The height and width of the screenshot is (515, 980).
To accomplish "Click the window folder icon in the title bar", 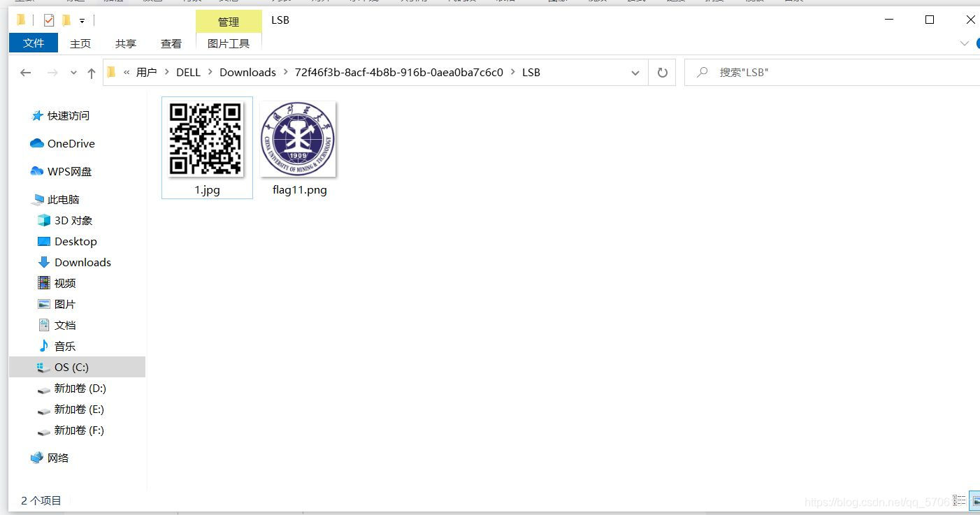I will pos(21,20).
